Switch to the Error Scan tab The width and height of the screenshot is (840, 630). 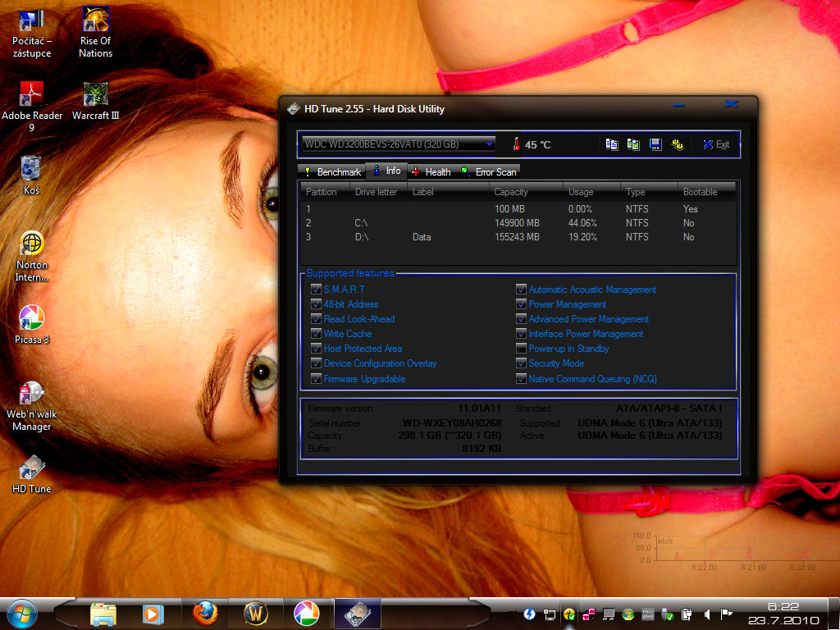489,172
